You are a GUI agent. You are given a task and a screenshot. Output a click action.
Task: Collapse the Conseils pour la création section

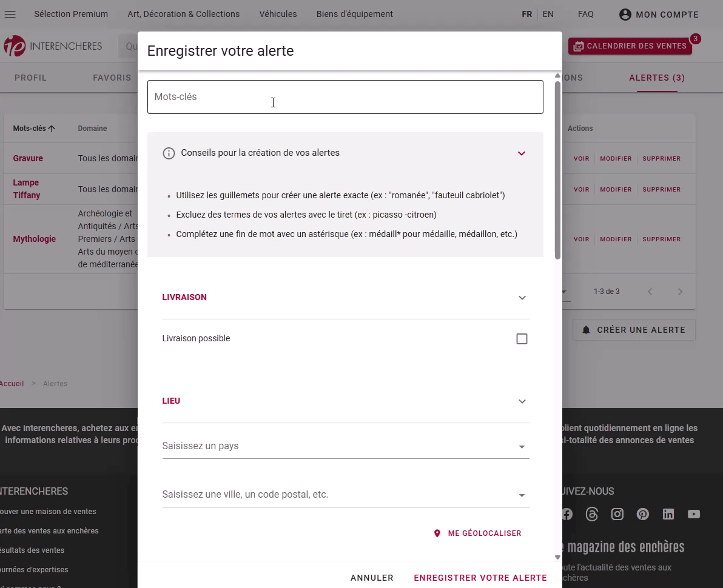tap(522, 153)
